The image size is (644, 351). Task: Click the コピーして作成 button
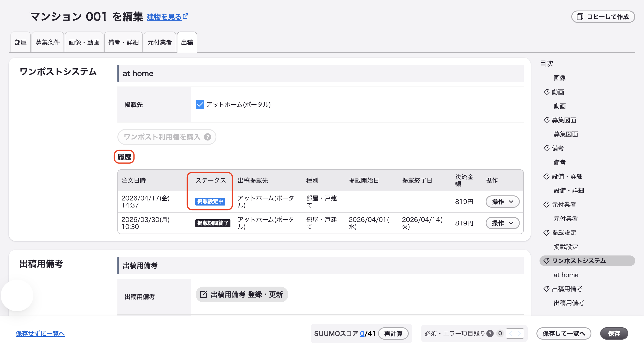pos(603,17)
